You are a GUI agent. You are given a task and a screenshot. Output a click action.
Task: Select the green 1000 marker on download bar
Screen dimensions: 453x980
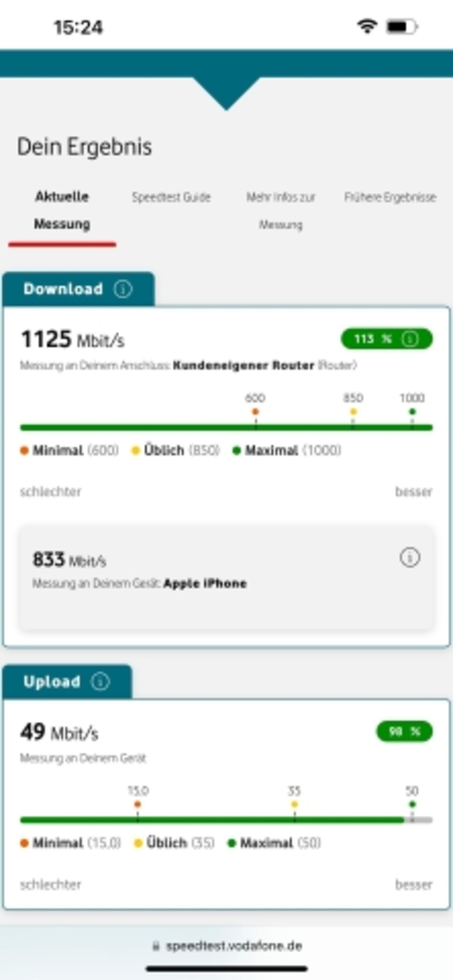click(x=412, y=412)
